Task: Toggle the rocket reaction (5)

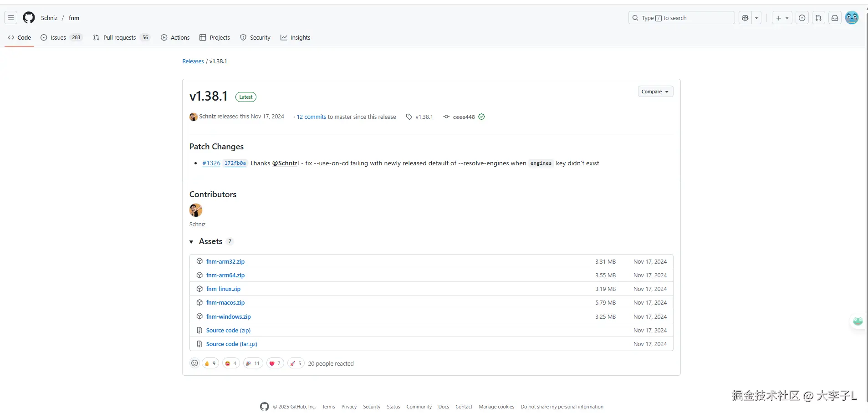Action: click(296, 363)
